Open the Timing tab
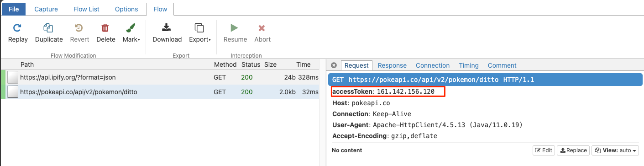 (x=469, y=65)
